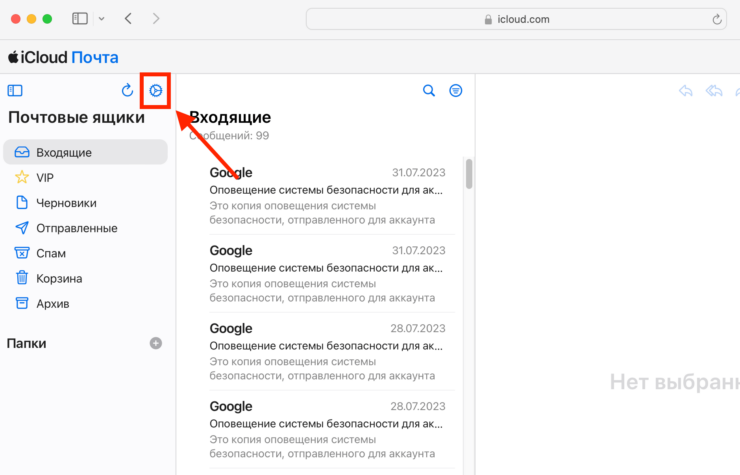Image resolution: width=740 pixels, height=475 pixels.
Task: Click the reply arrow icon
Action: (686, 91)
